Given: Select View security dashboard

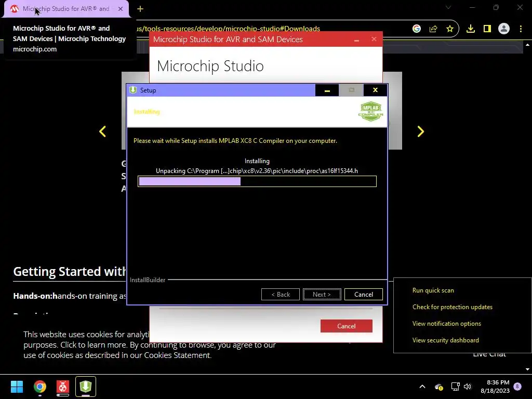Looking at the screenshot, I should [x=445, y=340].
